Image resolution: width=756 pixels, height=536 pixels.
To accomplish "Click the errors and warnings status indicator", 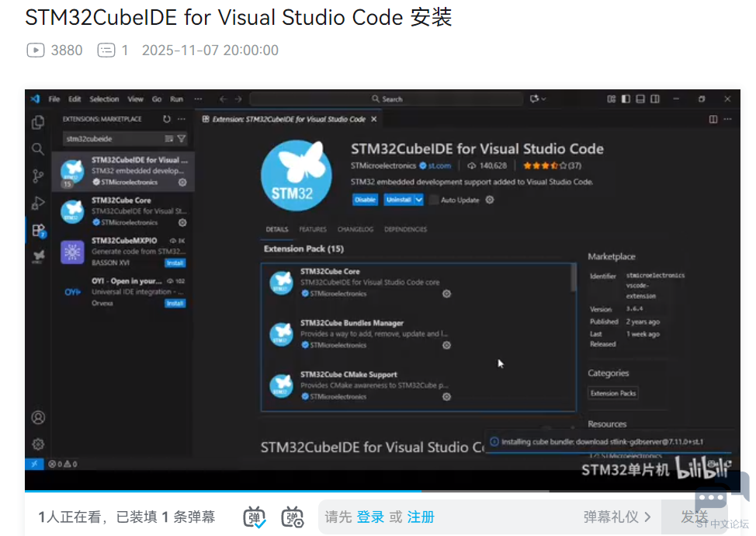I will [x=63, y=464].
